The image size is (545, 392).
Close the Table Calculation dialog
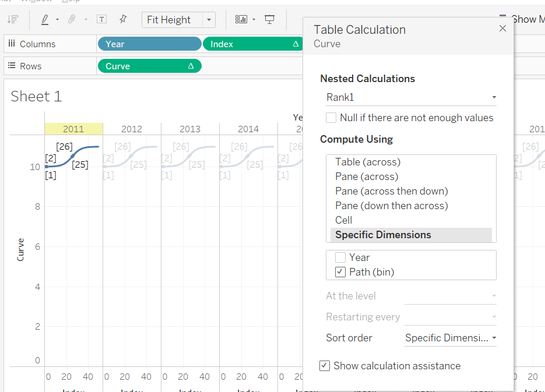502,29
